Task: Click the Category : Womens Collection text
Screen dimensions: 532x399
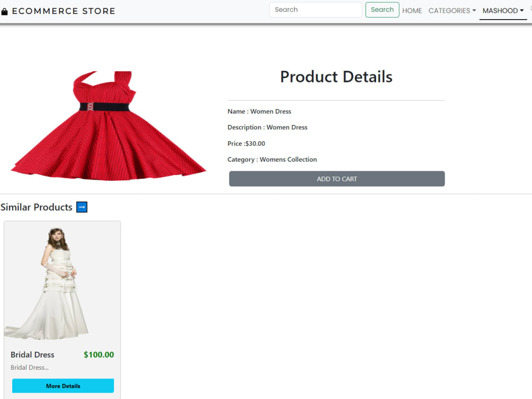Action: 272,160
